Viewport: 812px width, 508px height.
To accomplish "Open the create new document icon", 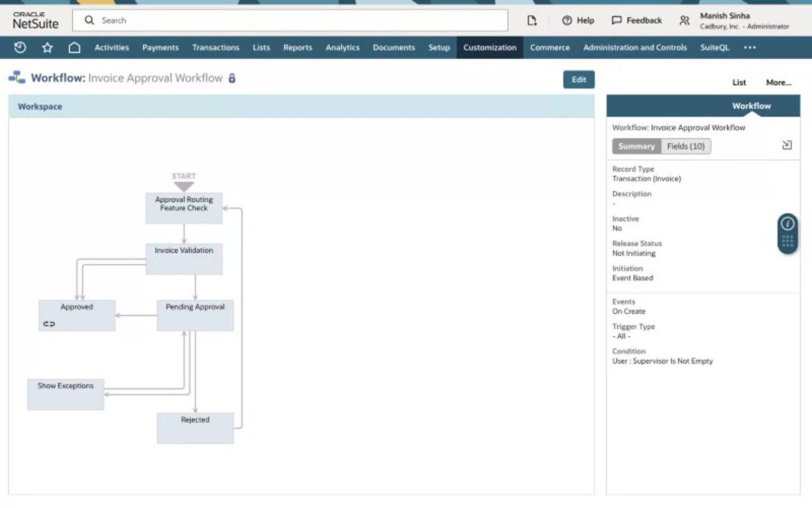I will coord(532,20).
